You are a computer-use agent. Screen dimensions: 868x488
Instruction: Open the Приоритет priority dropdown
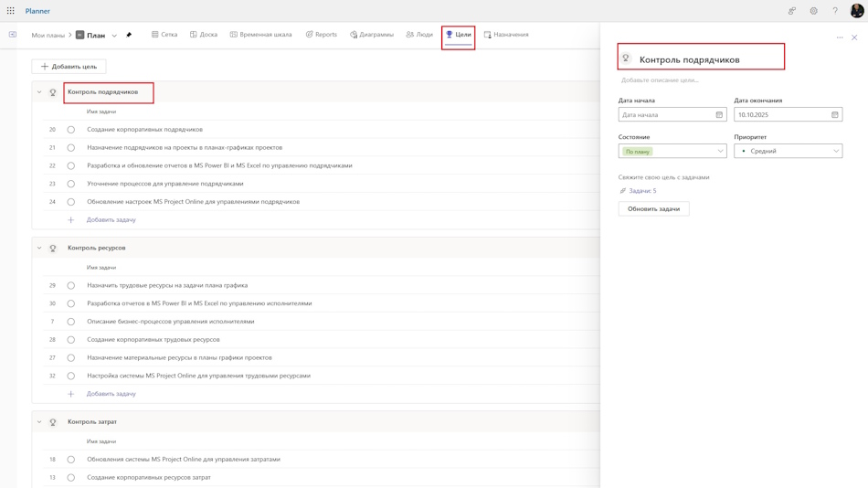coord(788,151)
